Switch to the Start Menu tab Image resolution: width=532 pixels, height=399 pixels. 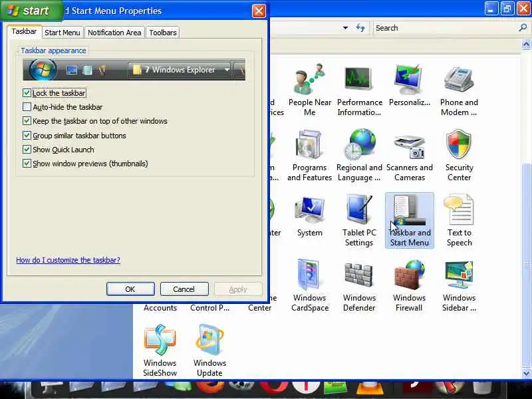point(63,33)
